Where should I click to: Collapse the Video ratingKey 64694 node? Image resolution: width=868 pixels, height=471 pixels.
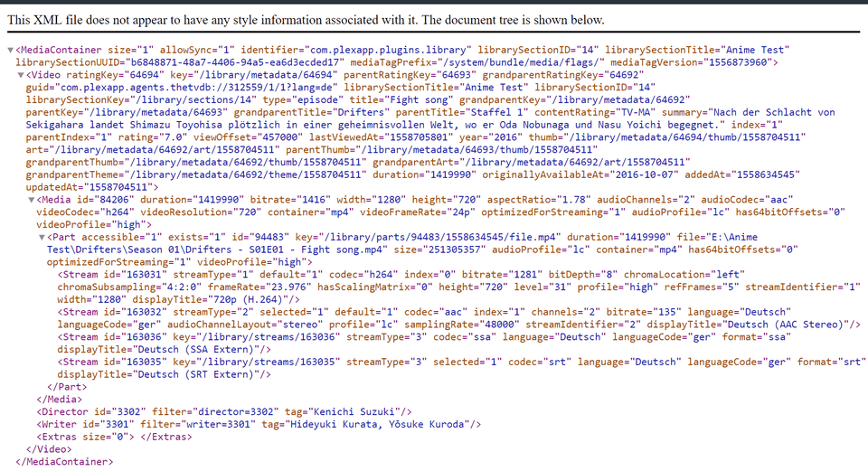click(x=21, y=75)
